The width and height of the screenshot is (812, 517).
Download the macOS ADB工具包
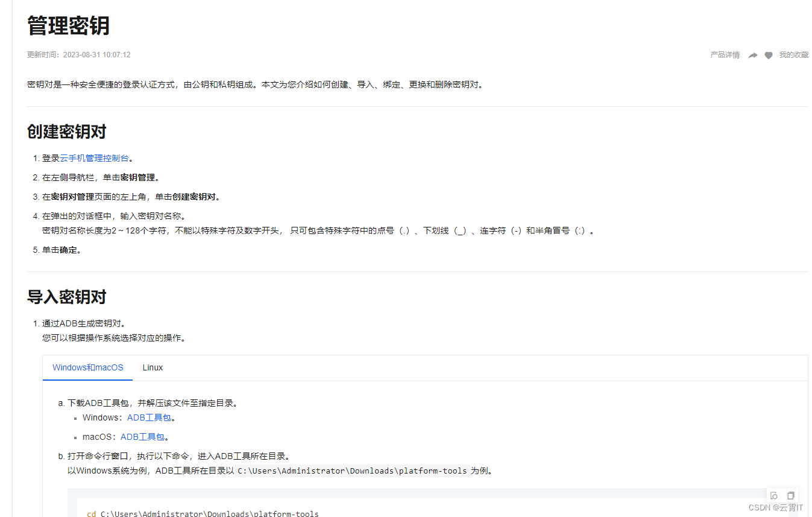click(142, 436)
